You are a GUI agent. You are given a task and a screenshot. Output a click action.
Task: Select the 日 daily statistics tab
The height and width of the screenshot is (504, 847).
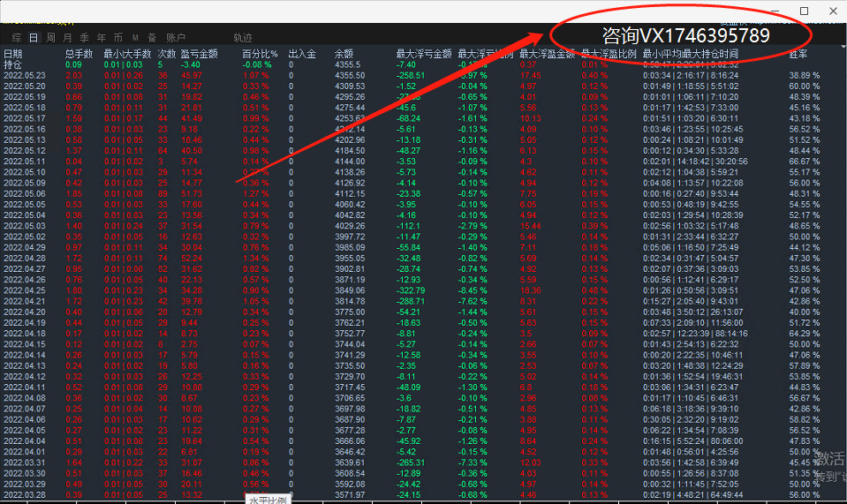[x=34, y=38]
